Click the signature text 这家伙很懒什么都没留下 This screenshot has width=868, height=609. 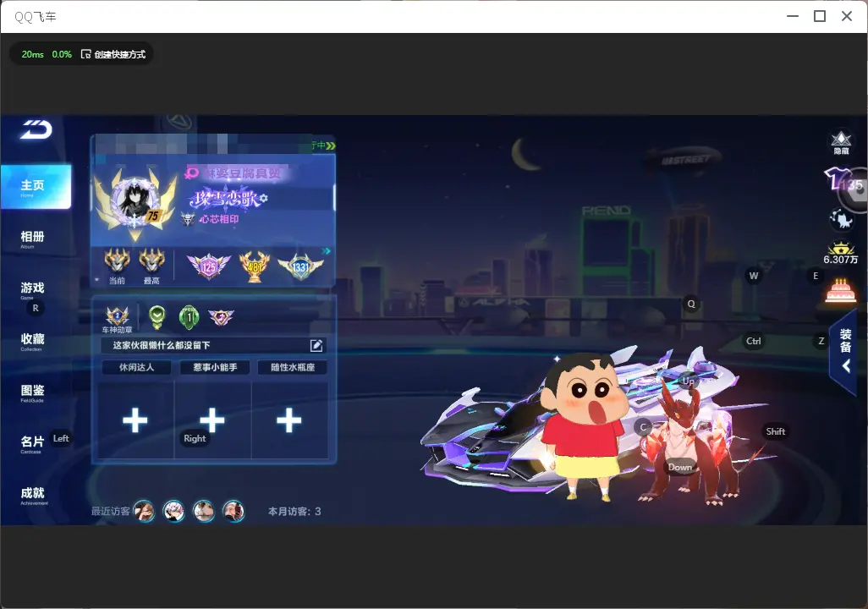point(162,345)
